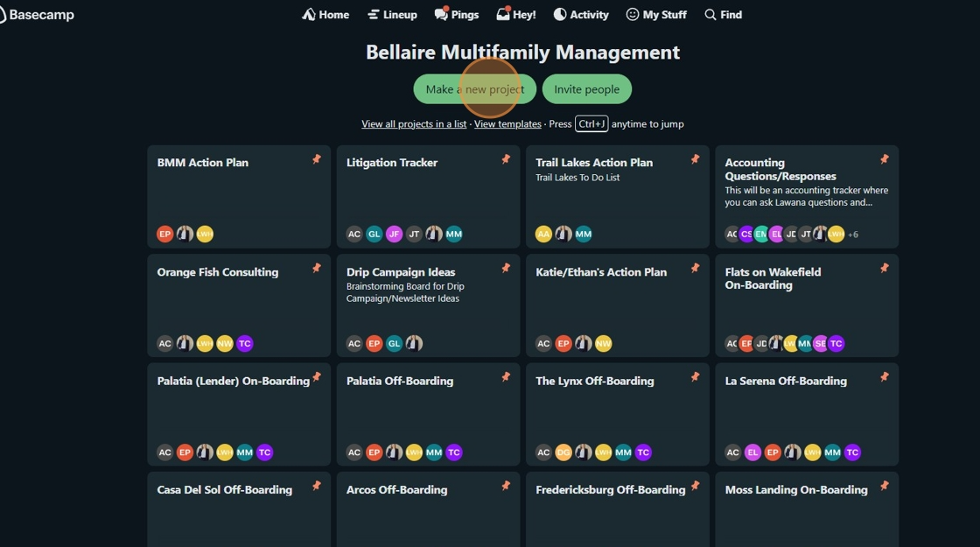Open the Arcos Off-Boarding project title

tap(396, 489)
